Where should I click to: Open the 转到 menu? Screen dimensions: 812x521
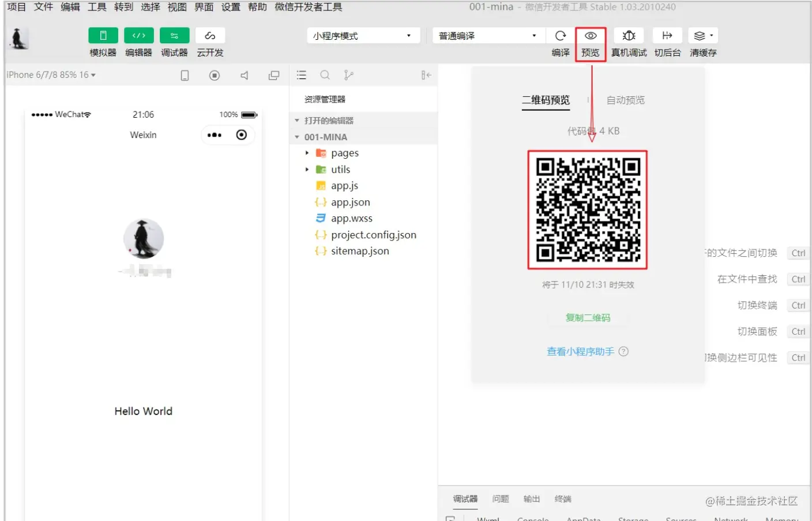[x=123, y=7]
